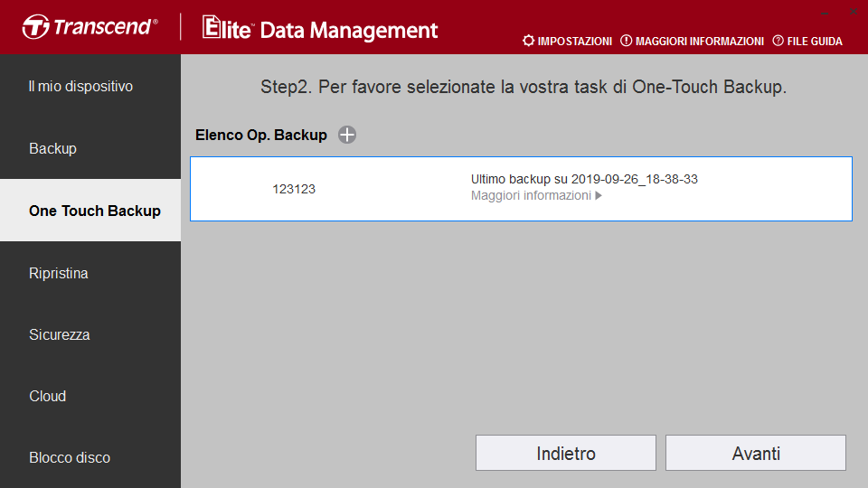The width and height of the screenshot is (868, 488).
Task: Open Impostazioni via the gear icon
Action: coord(528,41)
